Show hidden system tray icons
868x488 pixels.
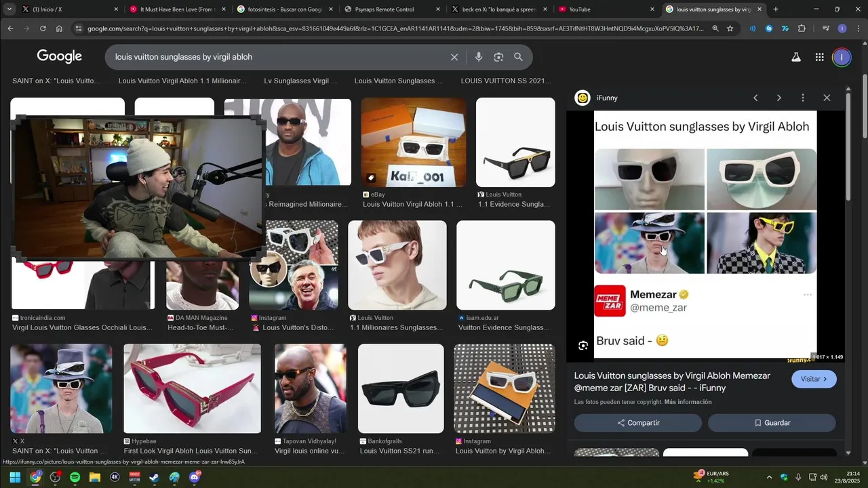(769, 477)
